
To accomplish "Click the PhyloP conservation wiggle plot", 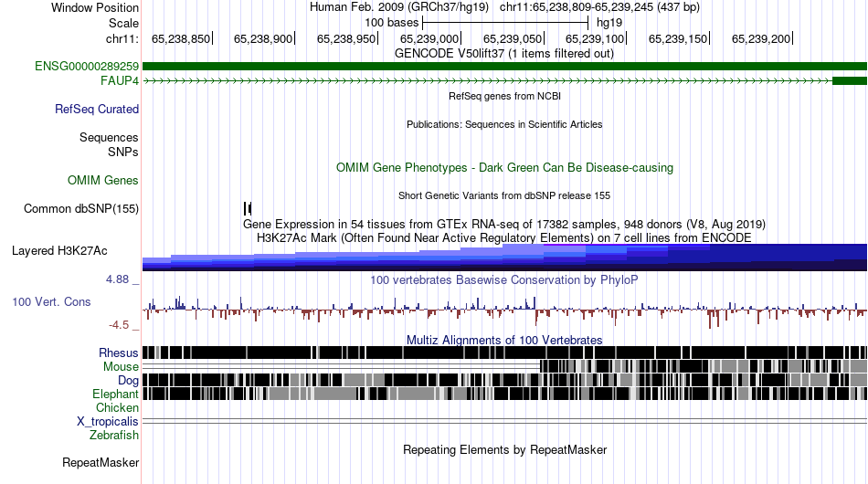I will 504,311.
